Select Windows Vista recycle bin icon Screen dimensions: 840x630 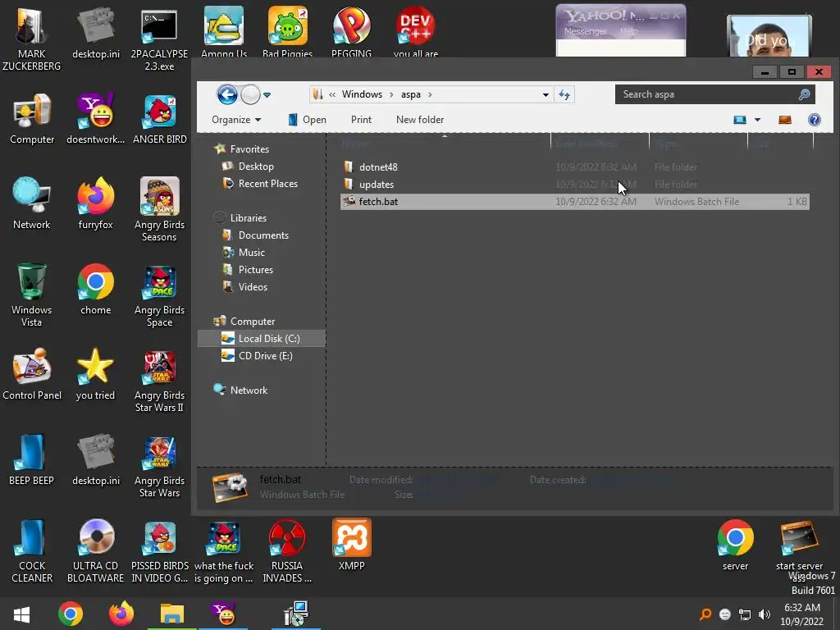(x=32, y=294)
